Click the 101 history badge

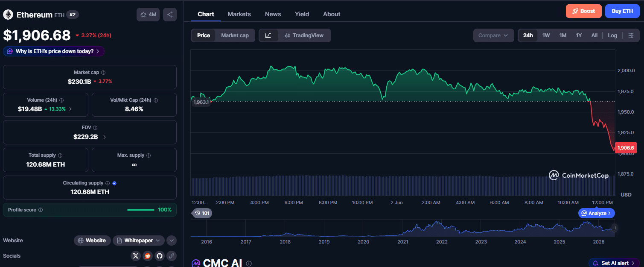[202, 213]
